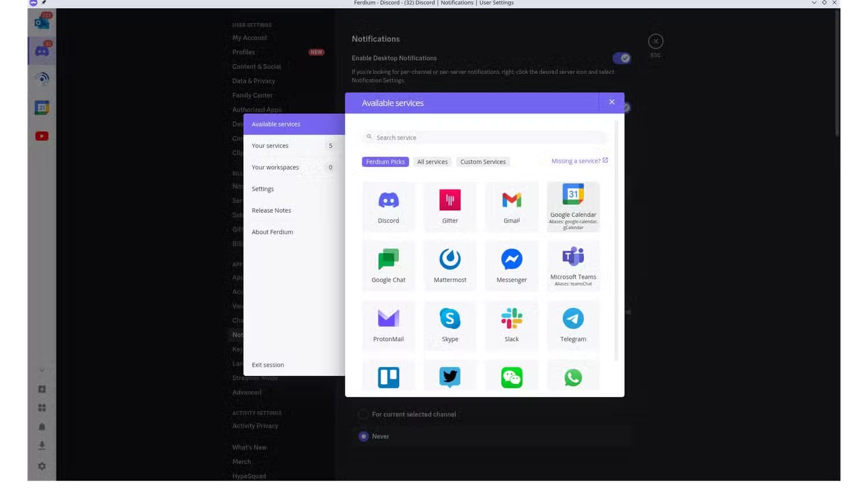Click the Discord settings ESC close button
Viewport: 868px width, 488px height.
tap(656, 41)
